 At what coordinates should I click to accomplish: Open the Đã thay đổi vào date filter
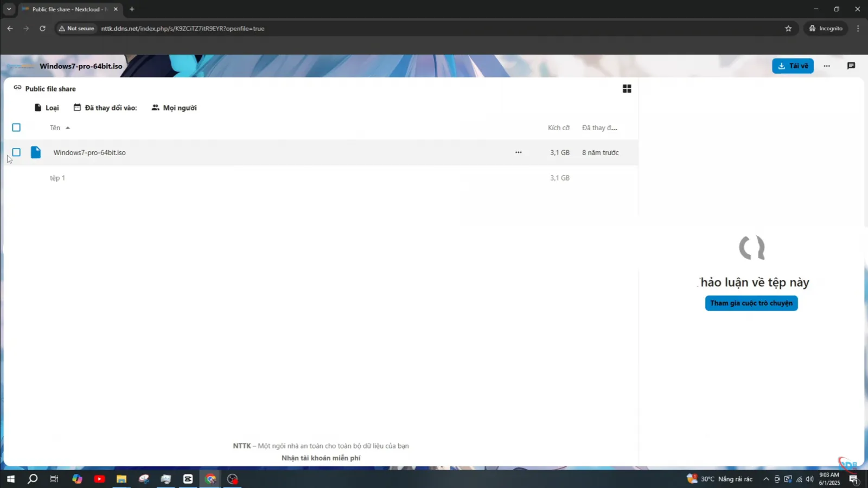(x=105, y=108)
